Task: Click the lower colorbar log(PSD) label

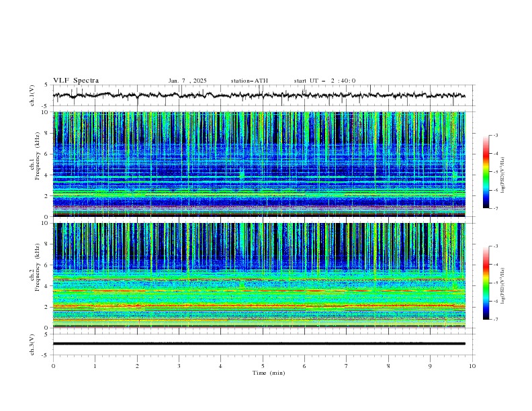Action: [502, 285]
